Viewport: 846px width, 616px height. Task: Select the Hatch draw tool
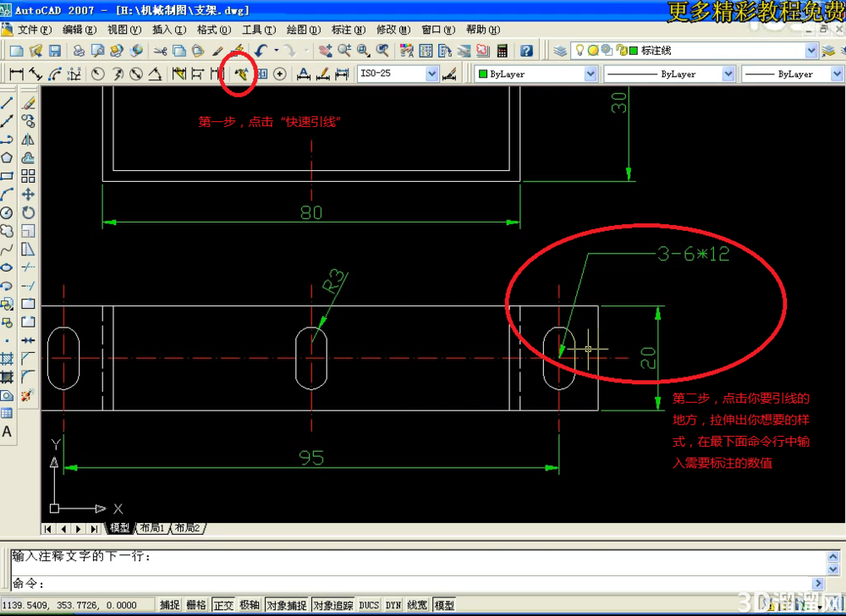pyautogui.click(x=7, y=358)
